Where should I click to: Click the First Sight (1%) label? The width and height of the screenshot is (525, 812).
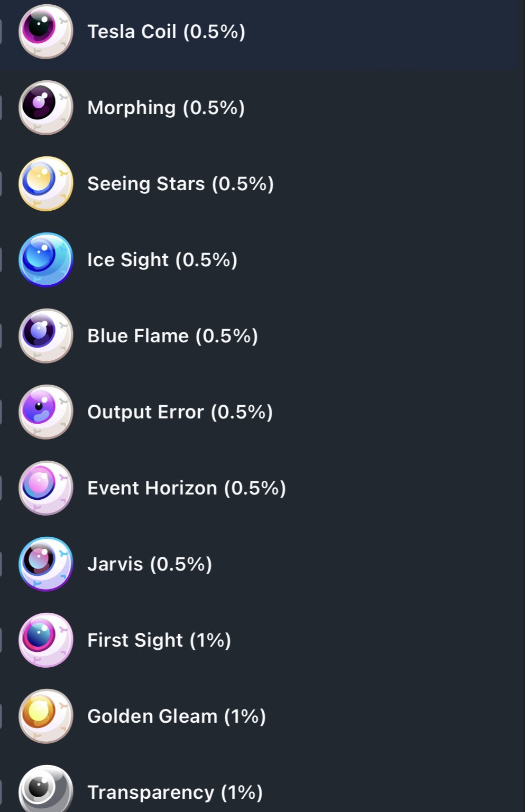(x=159, y=640)
